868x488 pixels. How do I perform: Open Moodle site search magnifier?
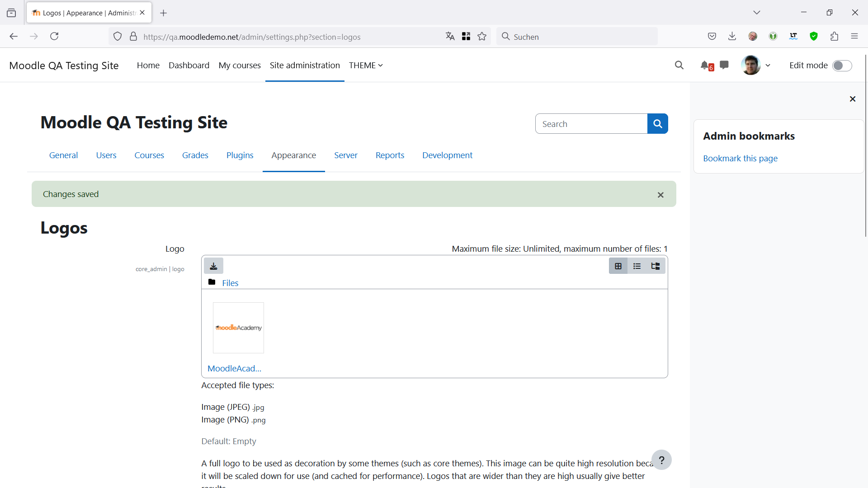pos(679,65)
